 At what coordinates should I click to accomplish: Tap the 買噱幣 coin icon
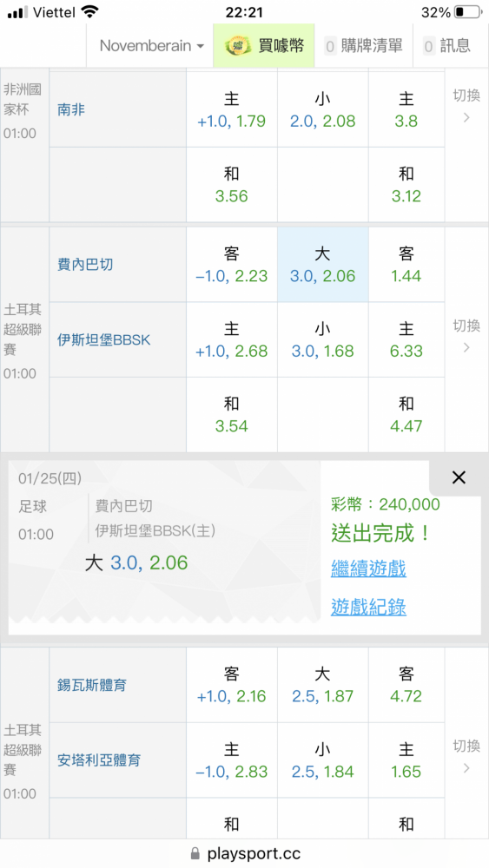(238, 45)
